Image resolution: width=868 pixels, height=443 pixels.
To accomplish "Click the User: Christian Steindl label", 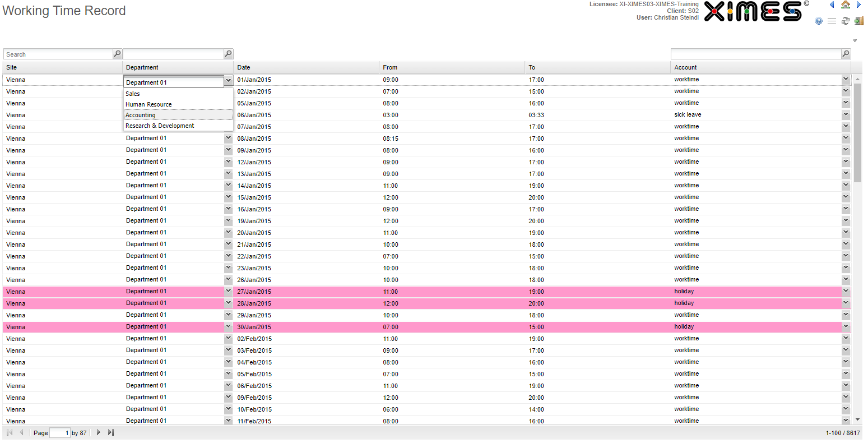I will coord(667,18).
